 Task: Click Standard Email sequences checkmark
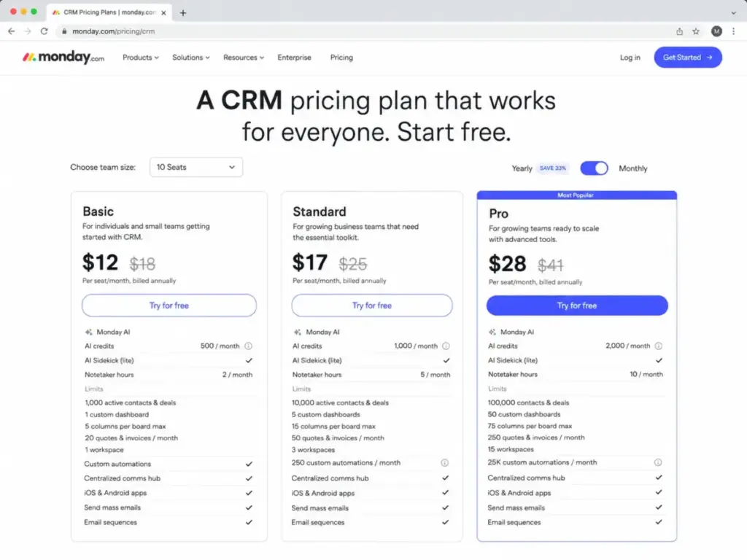[445, 522]
